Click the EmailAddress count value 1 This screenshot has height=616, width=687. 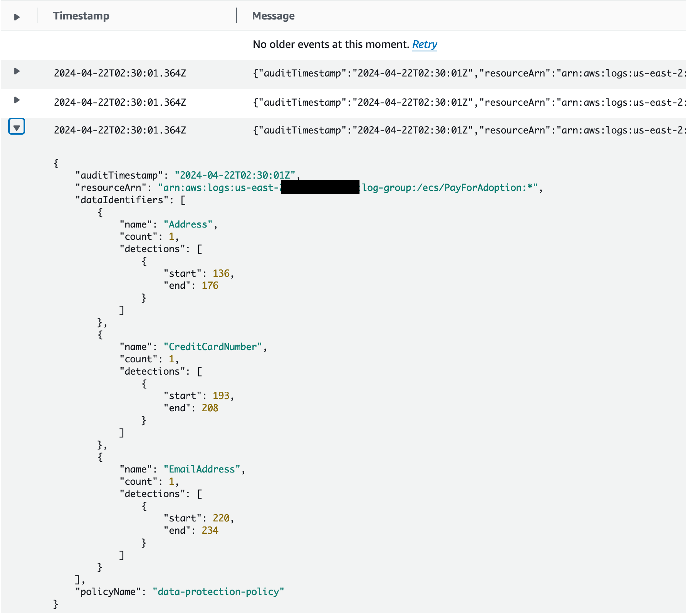pos(172,481)
